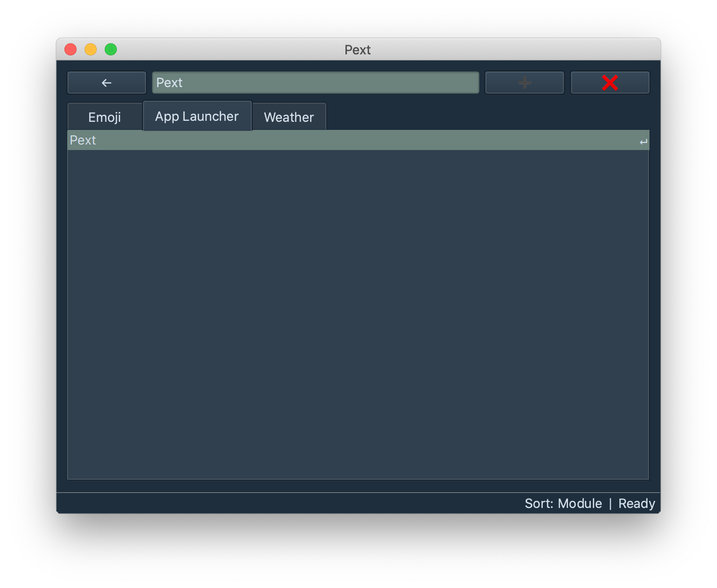The width and height of the screenshot is (717, 588).
Task: Click the enter arrow on the Pext result row
Action: click(643, 142)
